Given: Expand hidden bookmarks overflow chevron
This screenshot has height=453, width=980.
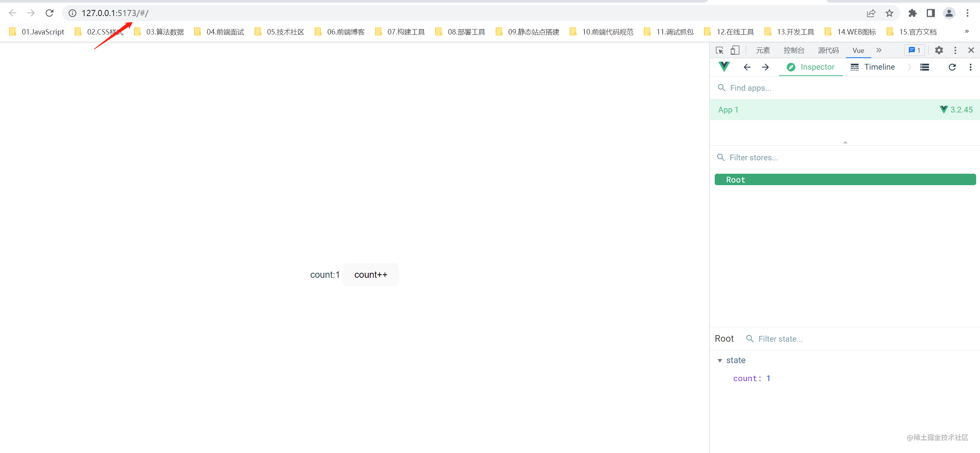Looking at the screenshot, I should (x=967, y=31).
